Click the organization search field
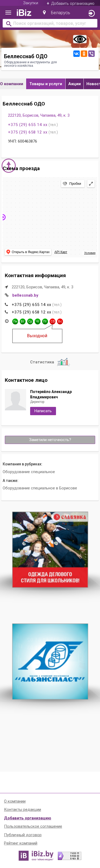100x868 pixels. [x=50, y=23]
